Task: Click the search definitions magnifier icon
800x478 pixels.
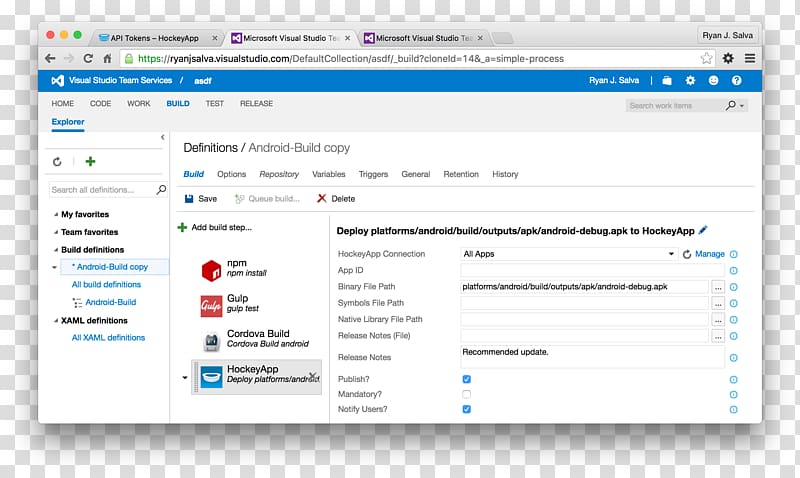Action: pyautogui.click(x=161, y=190)
